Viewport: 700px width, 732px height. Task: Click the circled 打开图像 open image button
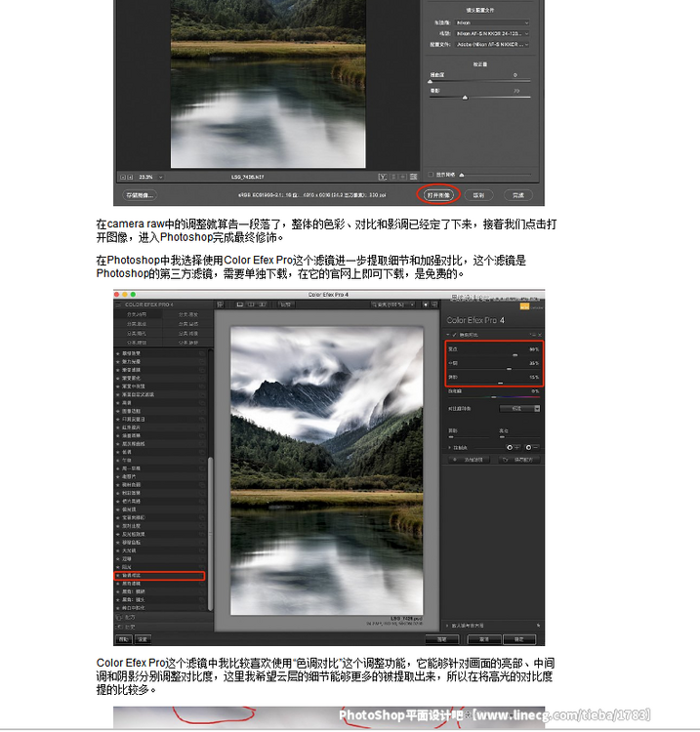pyautogui.click(x=438, y=195)
